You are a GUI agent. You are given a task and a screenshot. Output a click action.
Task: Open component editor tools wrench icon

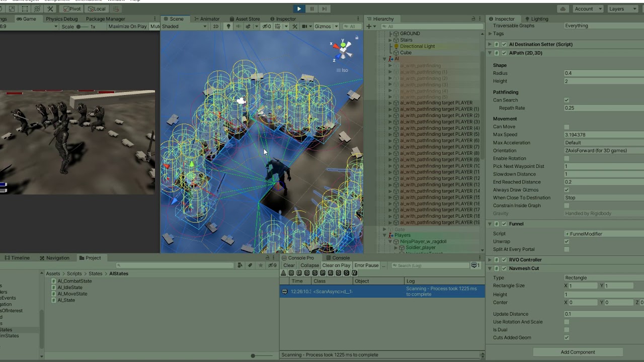click(295, 27)
